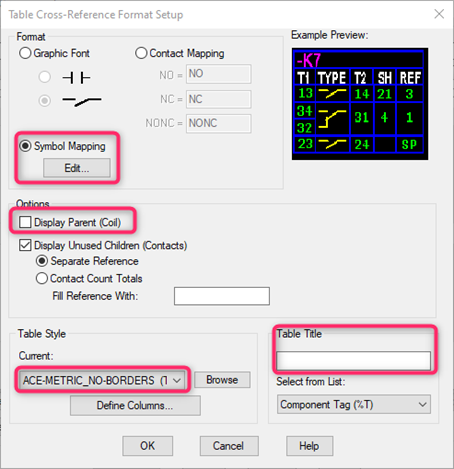
Task: Confirm settings with OK
Action: (x=147, y=446)
